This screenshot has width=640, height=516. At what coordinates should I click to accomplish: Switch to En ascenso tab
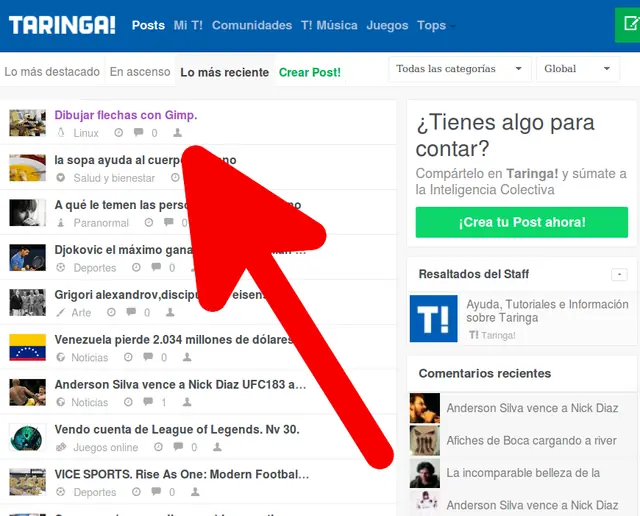point(140,72)
